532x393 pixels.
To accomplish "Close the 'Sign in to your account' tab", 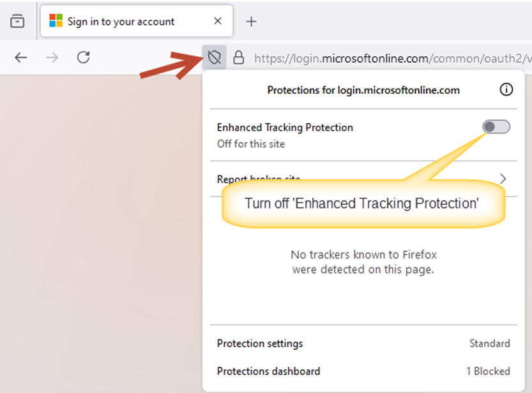I will (218, 21).
